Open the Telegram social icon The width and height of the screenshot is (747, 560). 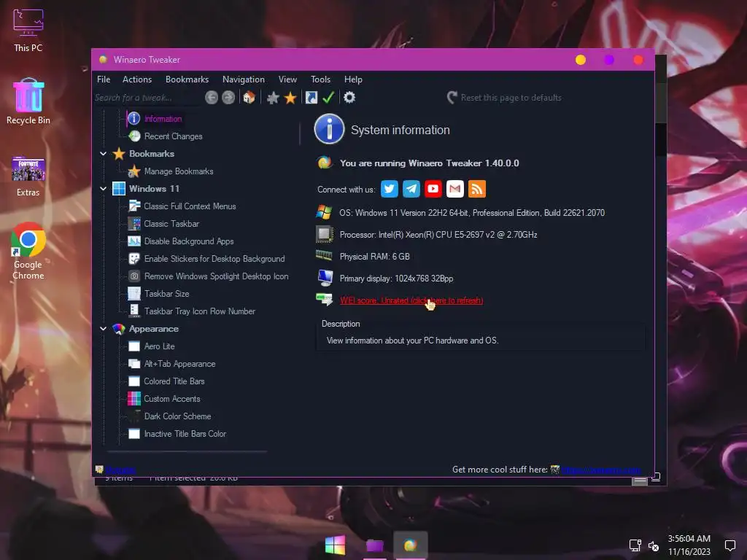tap(411, 189)
